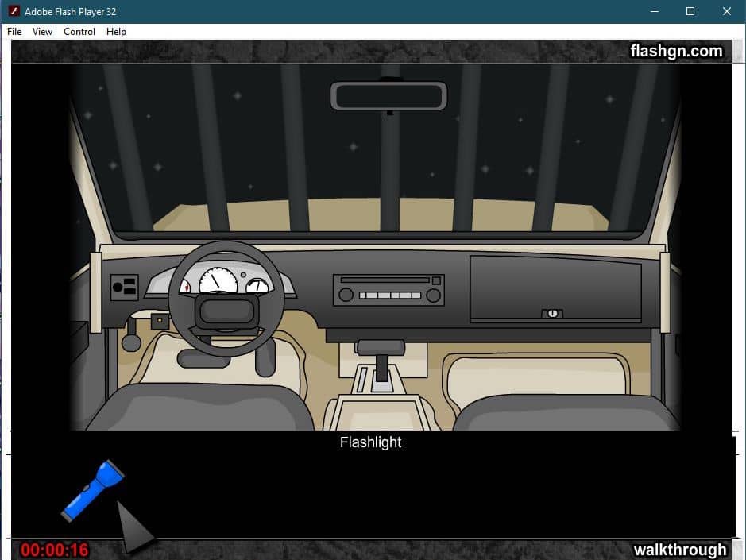Turn the left car radio knob

tap(346, 295)
